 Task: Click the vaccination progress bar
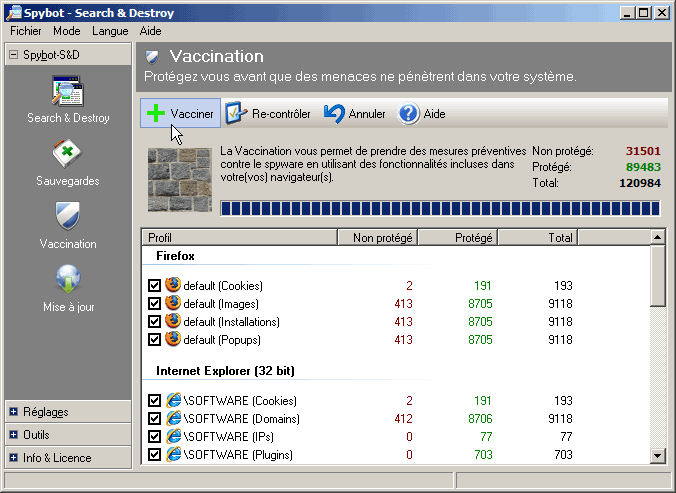(x=439, y=209)
